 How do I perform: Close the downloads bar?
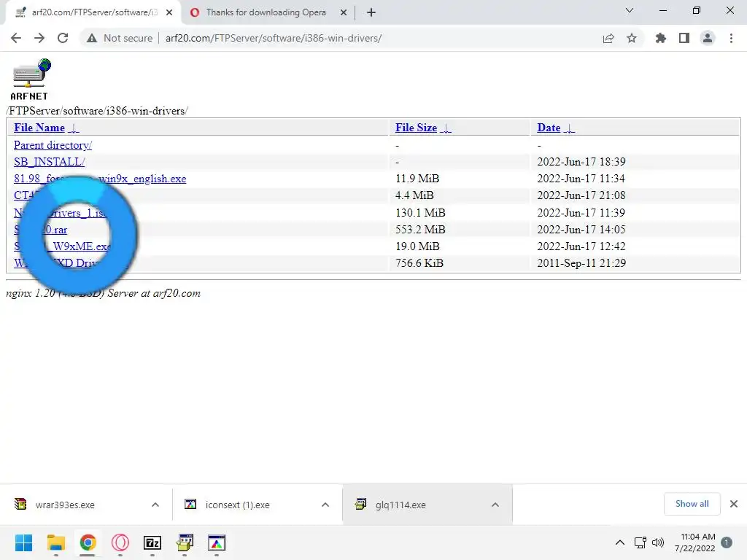734,504
